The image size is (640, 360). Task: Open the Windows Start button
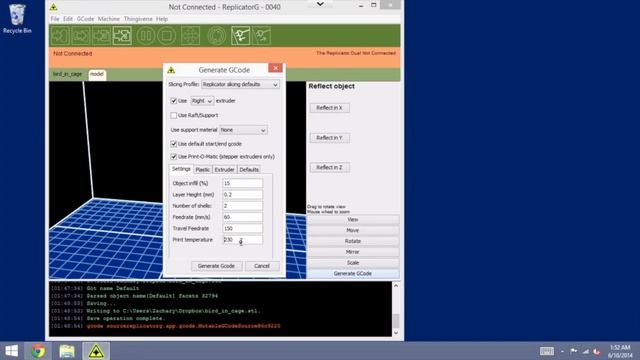[x=12, y=351]
